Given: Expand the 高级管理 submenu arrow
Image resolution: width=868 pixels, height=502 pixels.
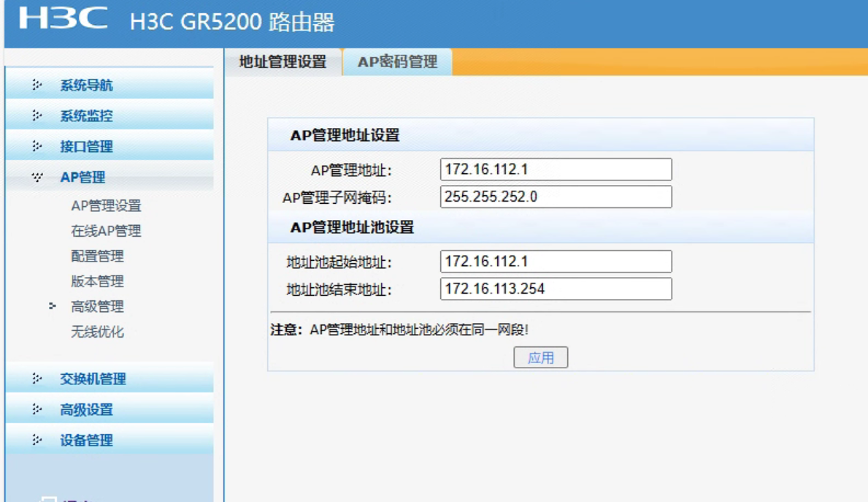Looking at the screenshot, I should tap(52, 306).
